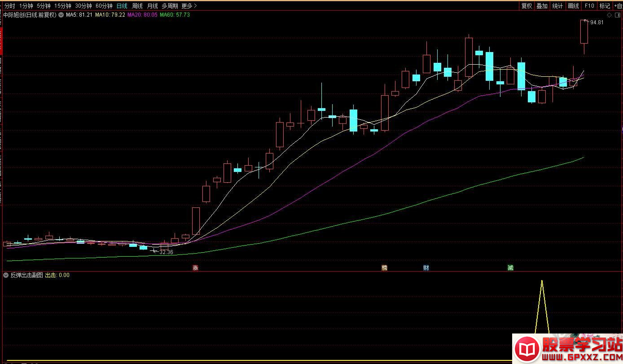Screen dimensions: 623x364
Task: Click the 标记 mark button
Action: (x=605, y=6)
